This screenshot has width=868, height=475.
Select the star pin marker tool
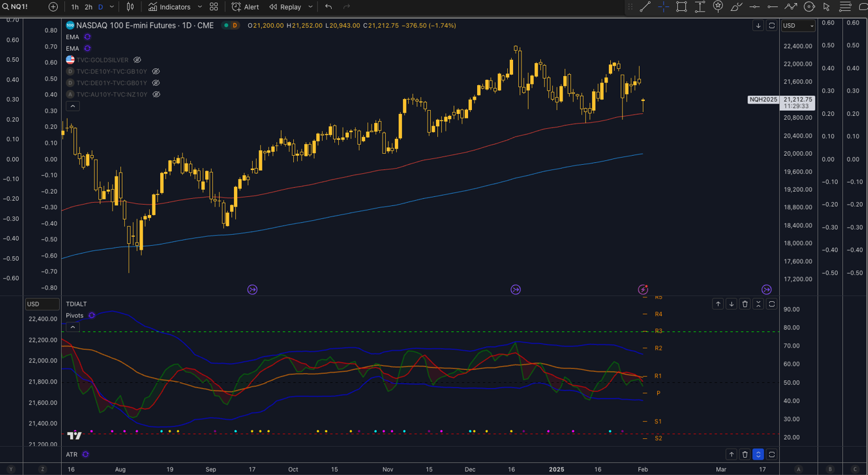coord(718,6)
